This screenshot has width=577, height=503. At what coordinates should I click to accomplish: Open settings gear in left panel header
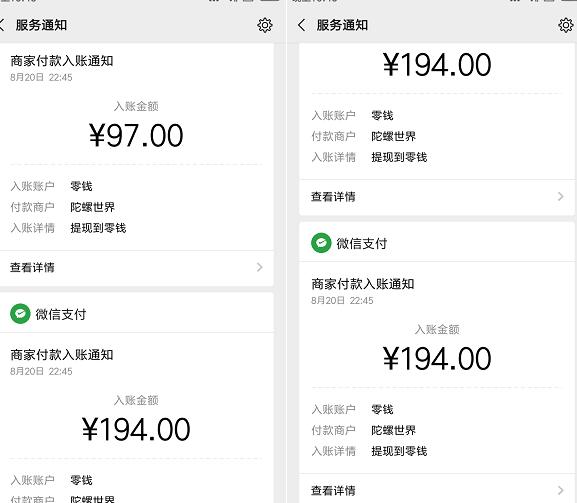click(265, 25)
